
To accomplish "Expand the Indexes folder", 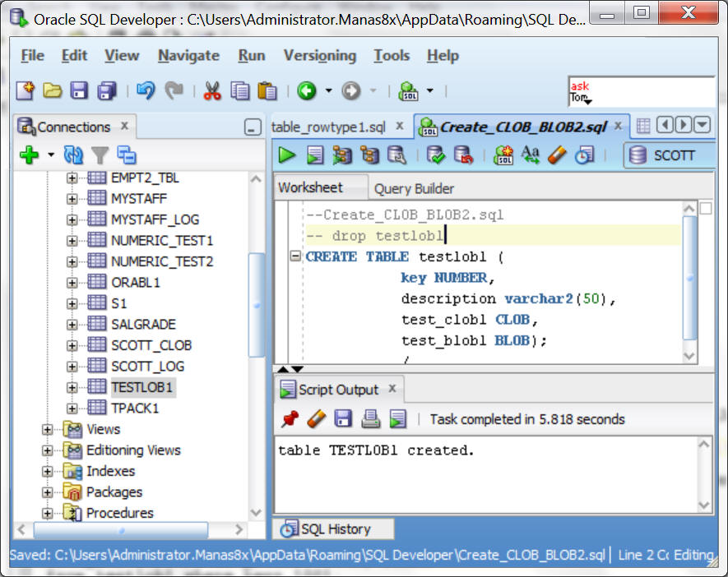I will click(x=48, y=471).
